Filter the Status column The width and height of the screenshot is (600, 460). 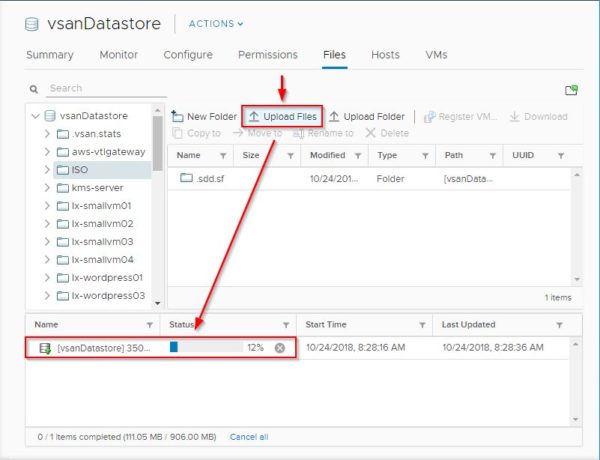[x=286, y=325]
